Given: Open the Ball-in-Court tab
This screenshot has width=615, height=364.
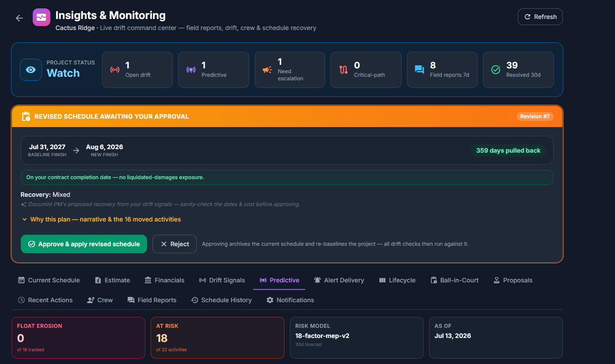Looking at the screenshot, I should tap(454, 280).
